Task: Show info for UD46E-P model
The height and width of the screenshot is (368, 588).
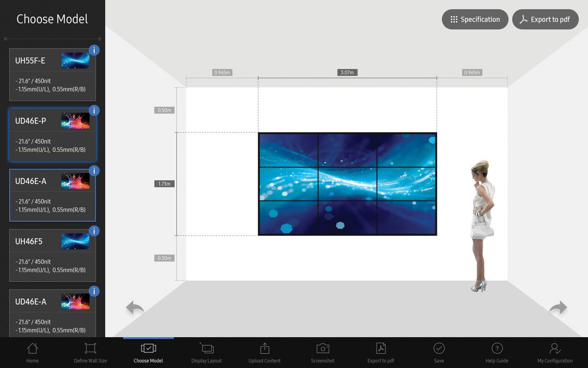Action: click(x=94, y=110)
